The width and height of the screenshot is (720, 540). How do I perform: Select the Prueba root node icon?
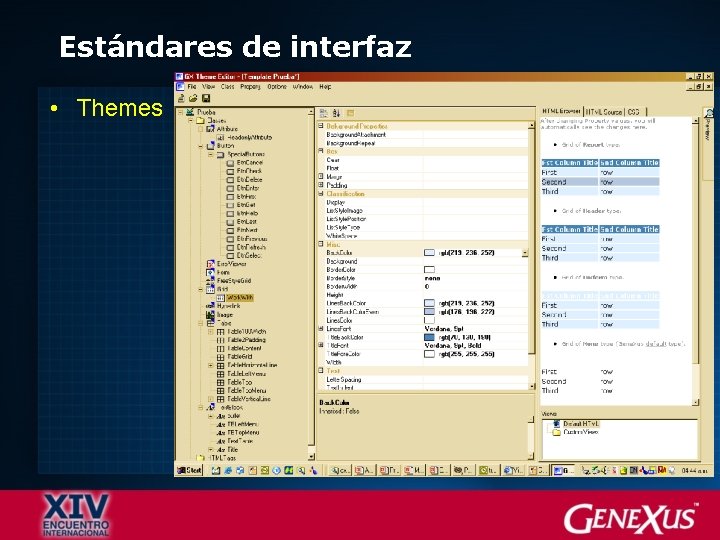tap(190, 112)
